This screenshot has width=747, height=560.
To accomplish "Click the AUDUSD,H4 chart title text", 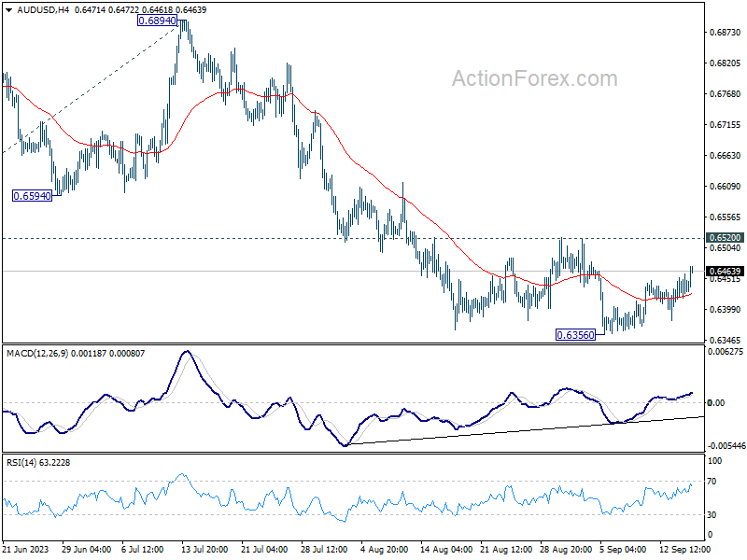I will (x=43, y=10).
